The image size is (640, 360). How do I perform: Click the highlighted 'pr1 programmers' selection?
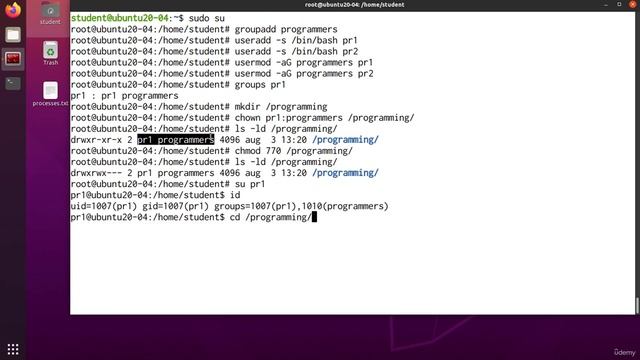tap(176, 140)
